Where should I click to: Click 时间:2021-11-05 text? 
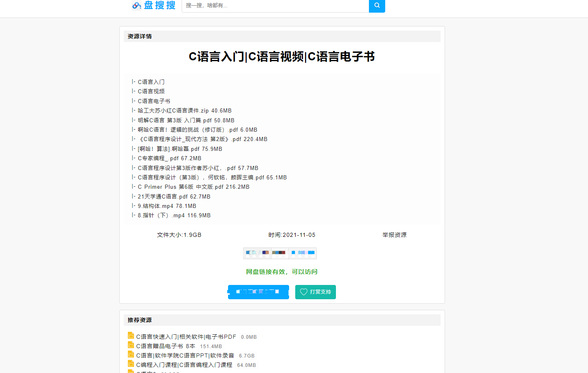point(292,235)
